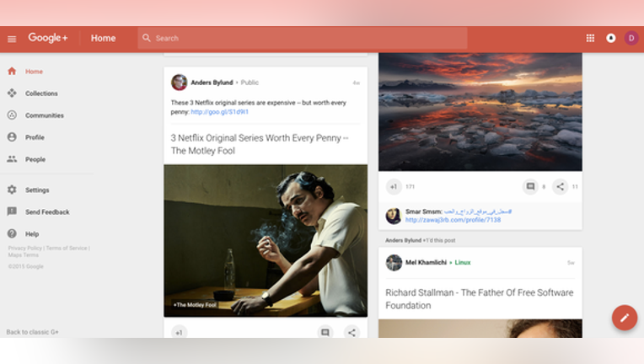Open the zawaj3rb.com profile link
Screen dimensions: 644x364
pyautogui.click(x=453, y=220)
